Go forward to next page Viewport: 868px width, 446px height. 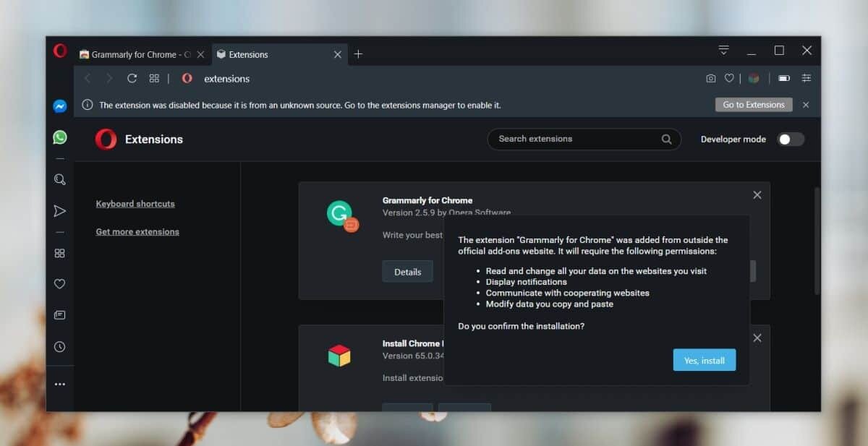[109, 78]
